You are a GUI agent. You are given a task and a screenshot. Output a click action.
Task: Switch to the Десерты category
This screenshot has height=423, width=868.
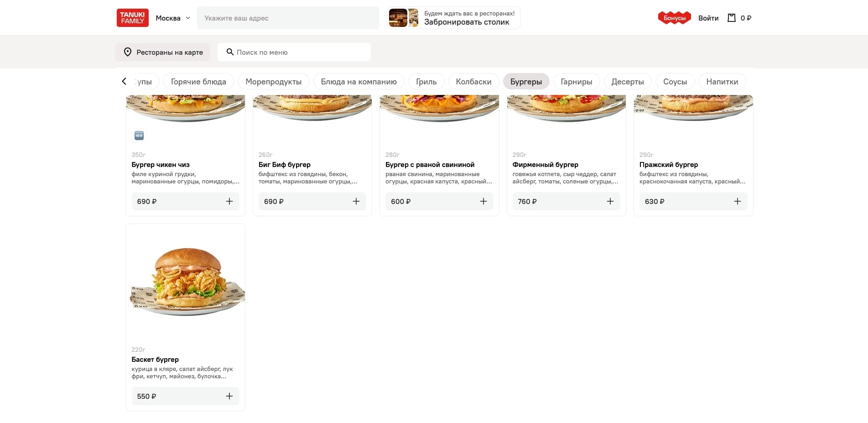[627, 82]
